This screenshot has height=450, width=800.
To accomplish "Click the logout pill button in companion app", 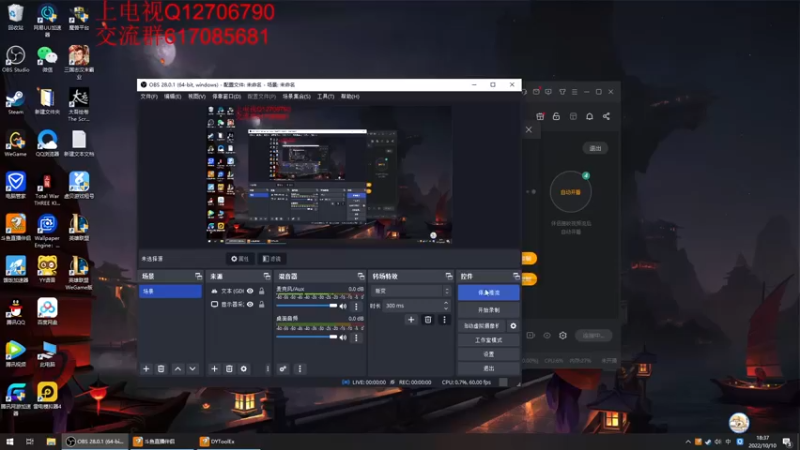I will [x=595, y=148].
